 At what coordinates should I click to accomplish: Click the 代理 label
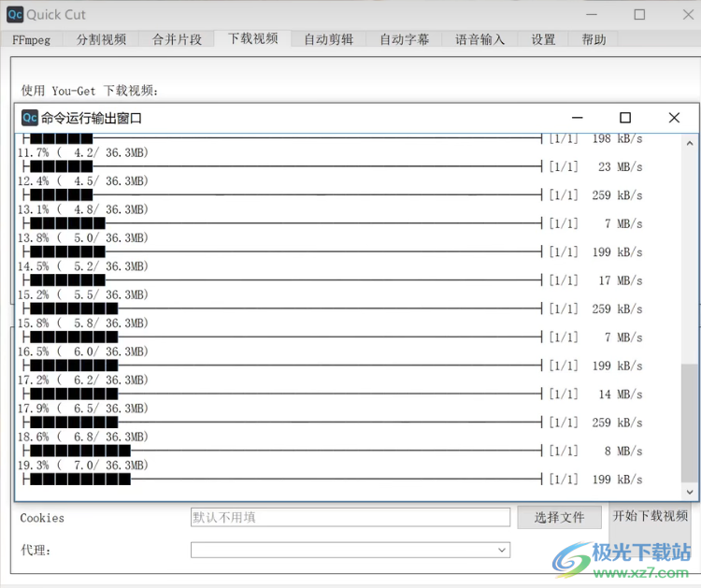[36, 550]
